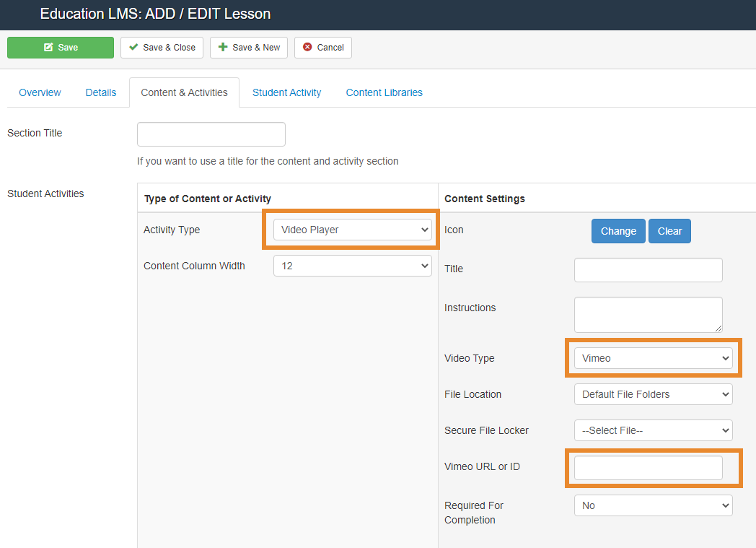This screenshot has height=548, width=756.
Task: Open the Video Type dropdown
Action: pos(653,358)
